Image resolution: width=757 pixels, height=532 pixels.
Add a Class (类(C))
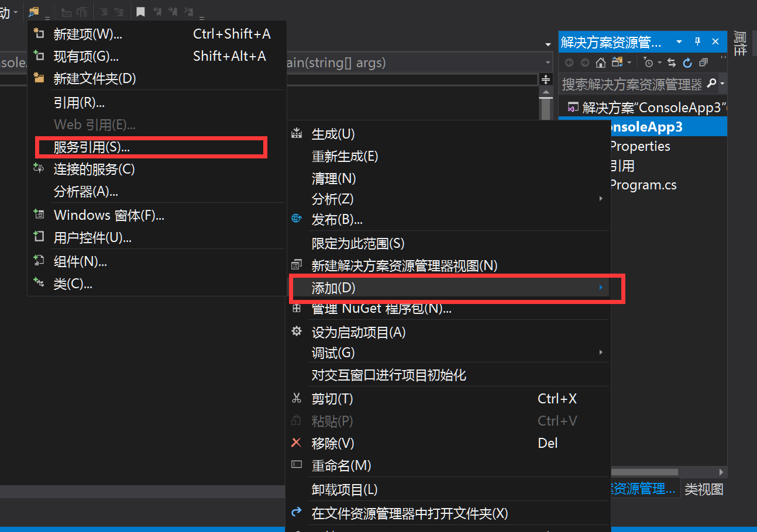click(x=157, y=285)
